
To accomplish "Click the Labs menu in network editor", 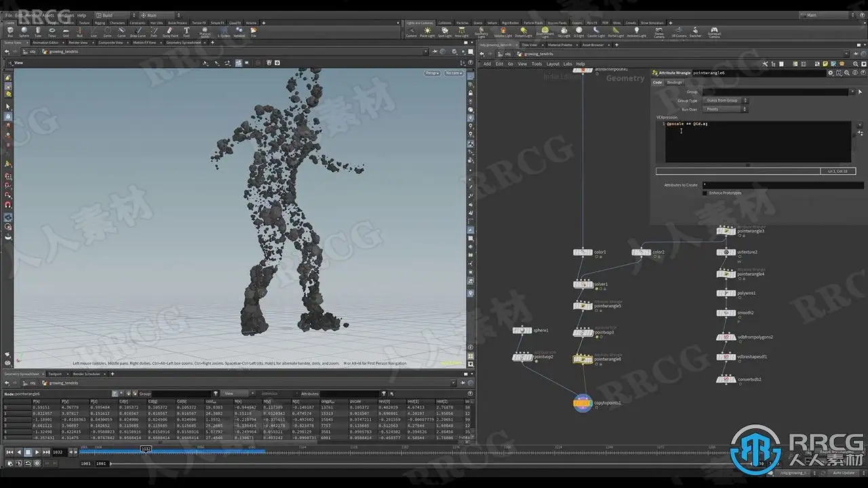I will [x=567, y=64].
